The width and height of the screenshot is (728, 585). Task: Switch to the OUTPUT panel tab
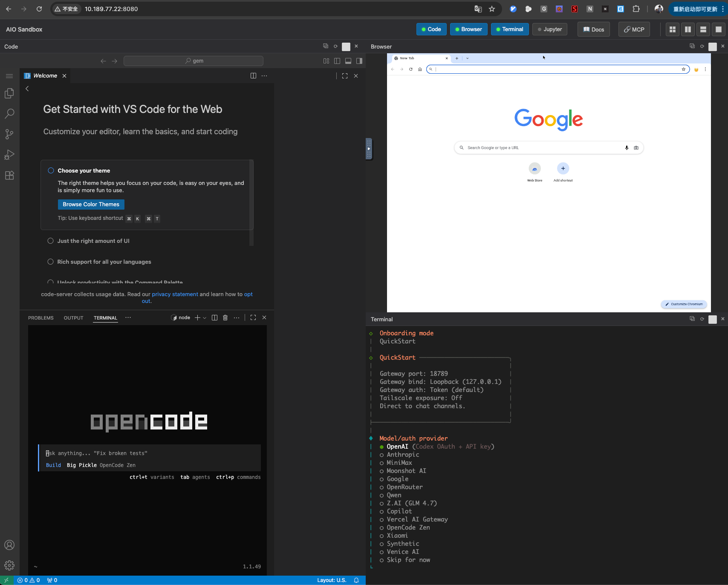coord(73,318)
